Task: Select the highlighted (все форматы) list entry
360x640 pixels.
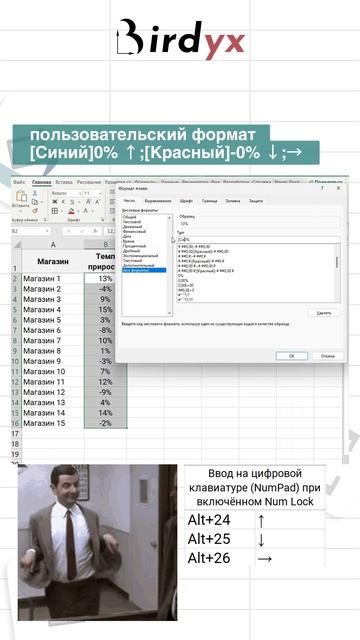Action: click(144, 270)
